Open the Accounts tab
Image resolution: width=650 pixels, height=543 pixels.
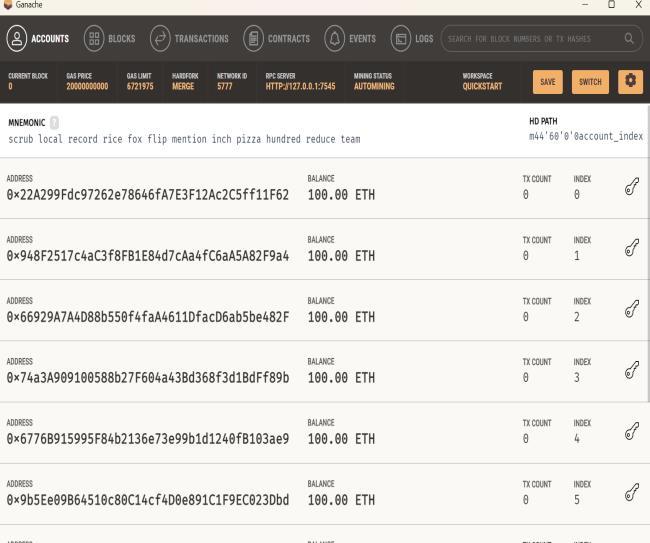[38, 39]
